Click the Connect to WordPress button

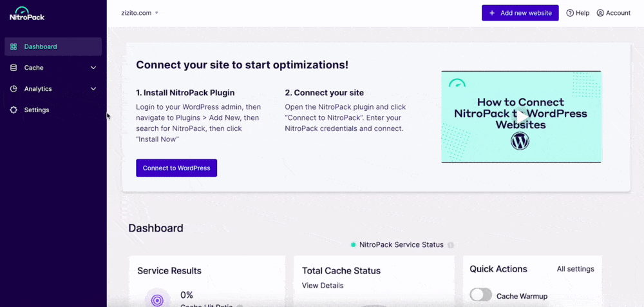176,168
